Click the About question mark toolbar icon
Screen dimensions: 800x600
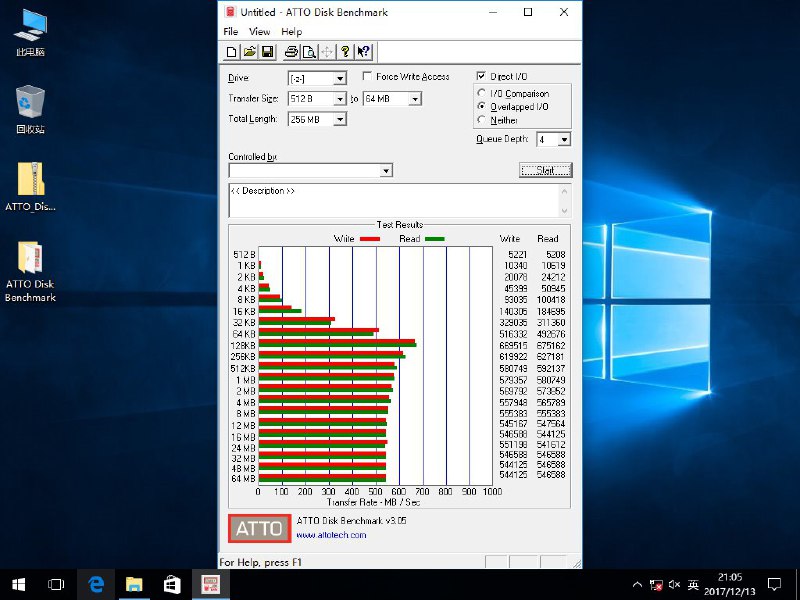click(345, 52)
